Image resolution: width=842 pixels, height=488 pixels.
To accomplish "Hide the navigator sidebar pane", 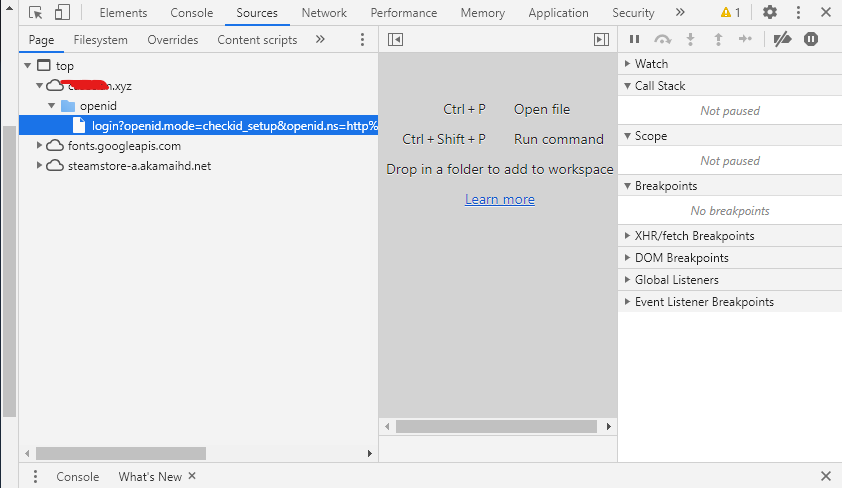I will click(x=395, y=40).
